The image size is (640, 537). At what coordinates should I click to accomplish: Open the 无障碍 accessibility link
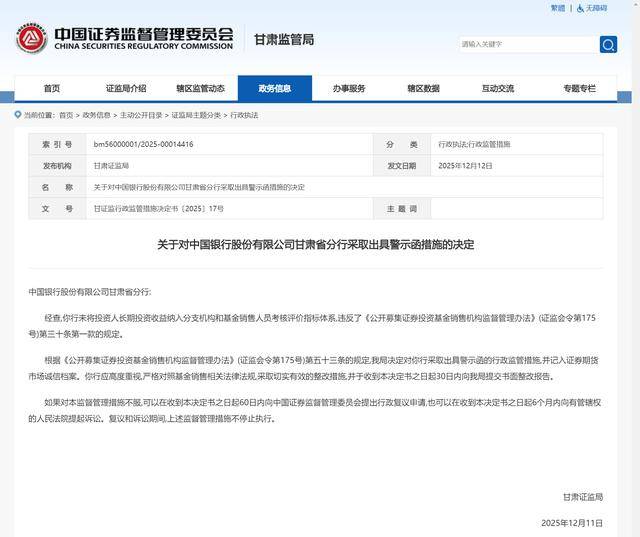596,8
